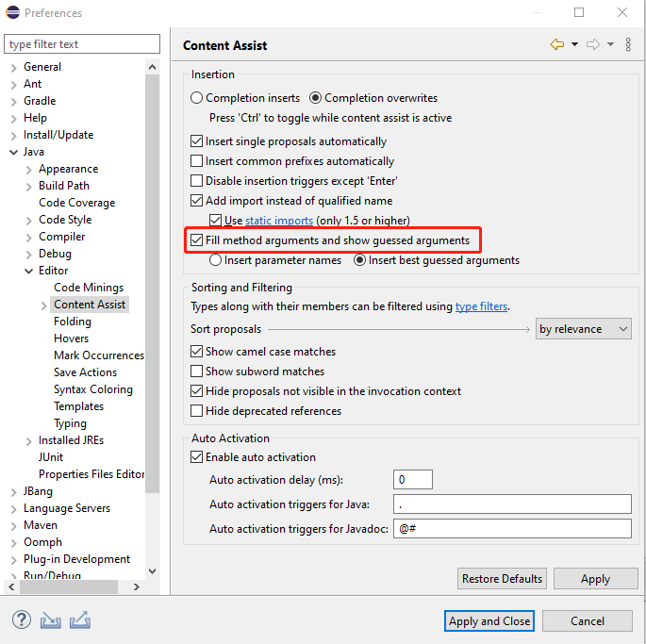The height and width of the screenshot is (644, 646).
Task: Select Insert parameter names option
Action: click(215, 260)
